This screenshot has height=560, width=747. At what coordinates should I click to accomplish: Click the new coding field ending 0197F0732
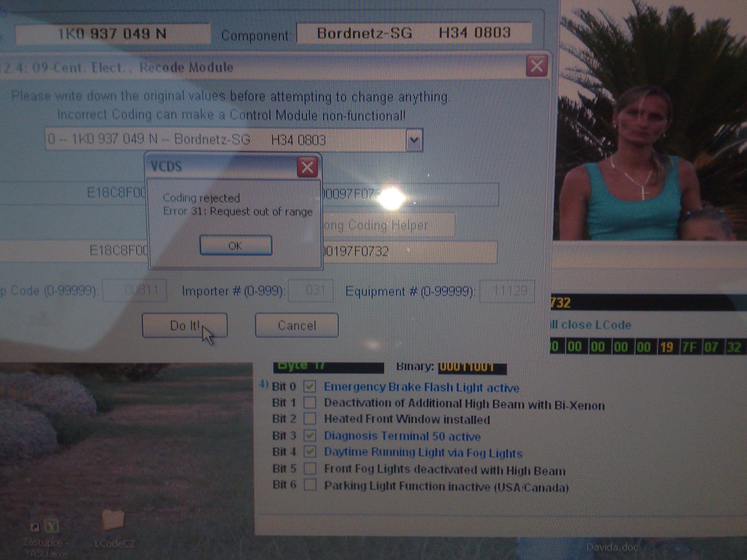[x=405, y=251]
